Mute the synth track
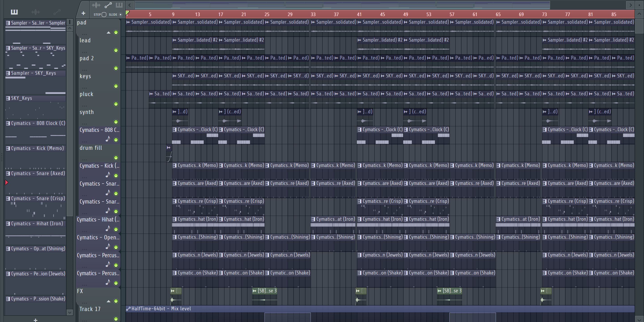644x322 pixels. [116, 122]
